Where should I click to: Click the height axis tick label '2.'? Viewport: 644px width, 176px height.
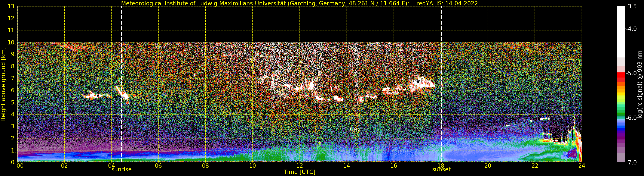pos(13,138)
